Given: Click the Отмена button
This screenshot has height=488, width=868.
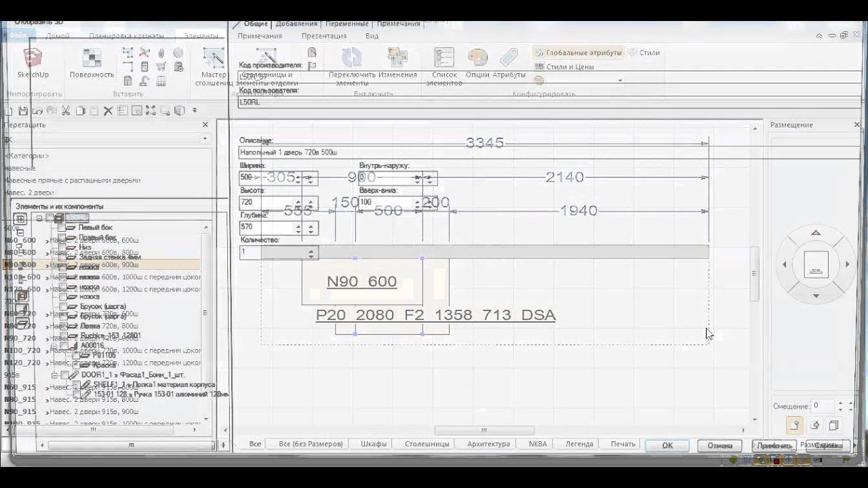Looking at the screenshot, I should tap(719, 445).
